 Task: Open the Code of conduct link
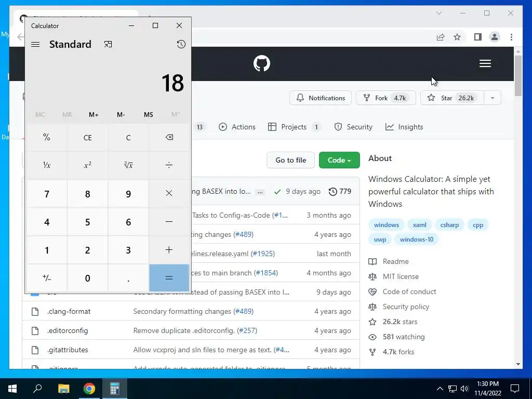[x=403, y=292]
